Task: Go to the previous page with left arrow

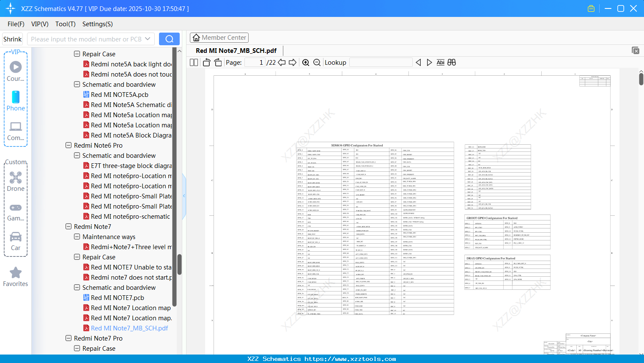Action: click(x=282, y=63)
